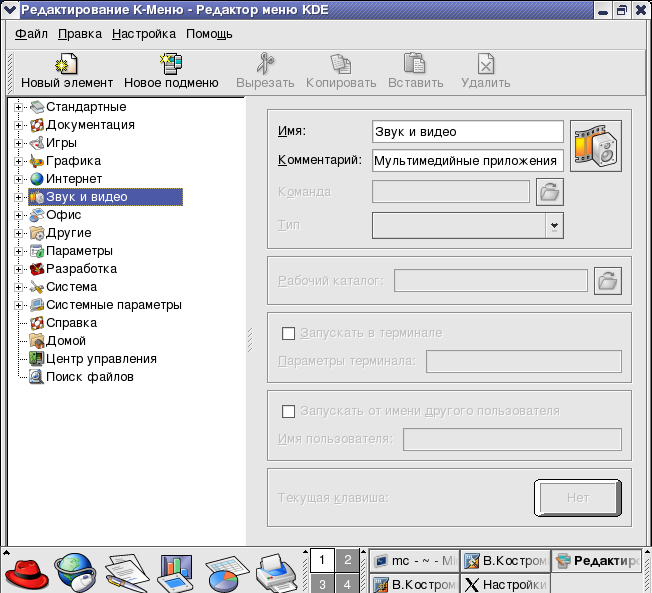Screen dimensions: 652x593
Task: Open the Настройка menu
Action: (x=144, y=34)
